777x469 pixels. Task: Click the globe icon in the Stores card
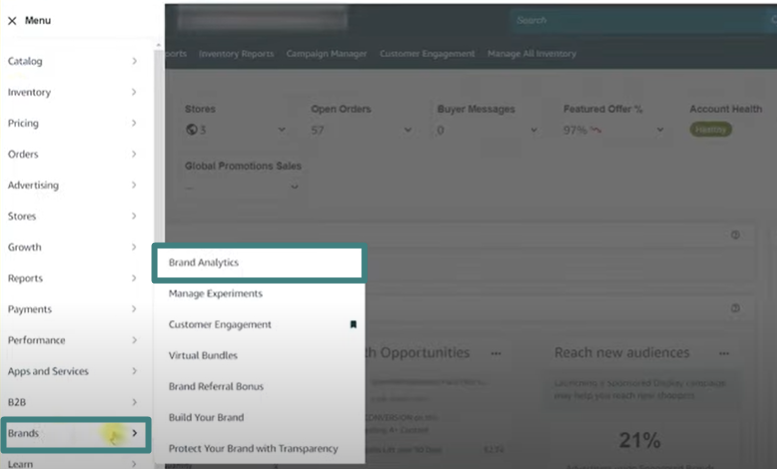point(191,130)
